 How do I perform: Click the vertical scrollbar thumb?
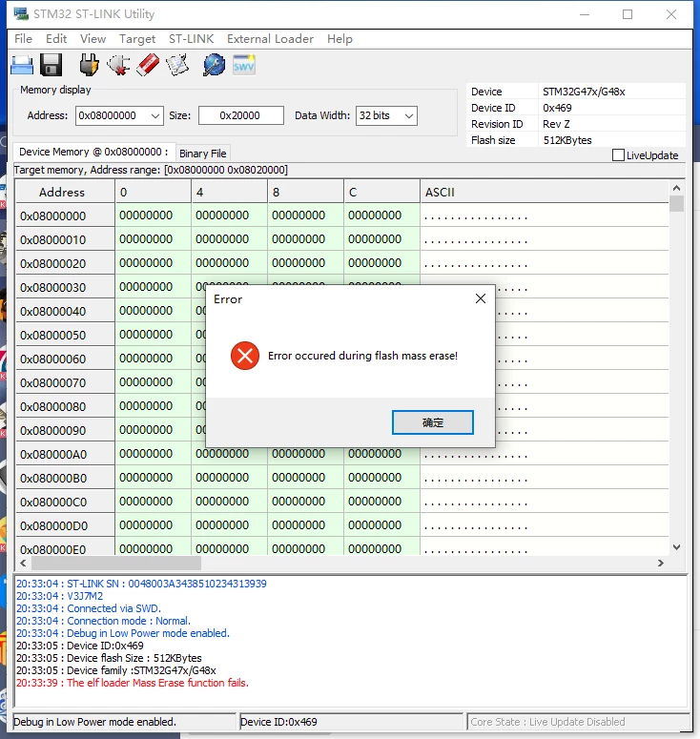(676, 204)
